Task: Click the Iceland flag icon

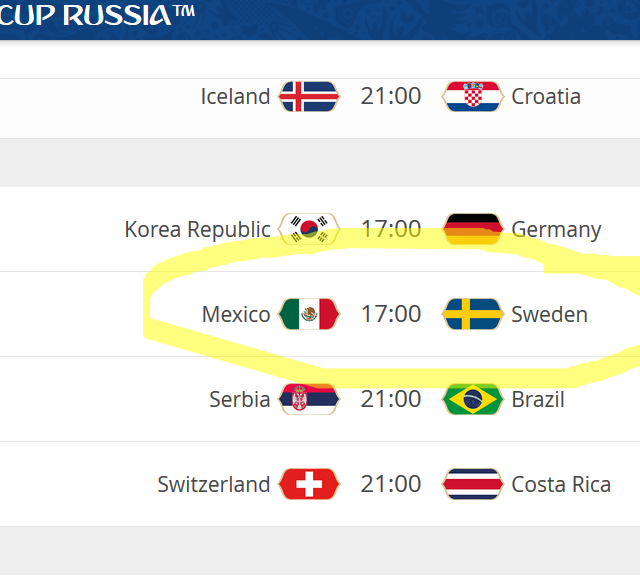Action: pos(309,97)
